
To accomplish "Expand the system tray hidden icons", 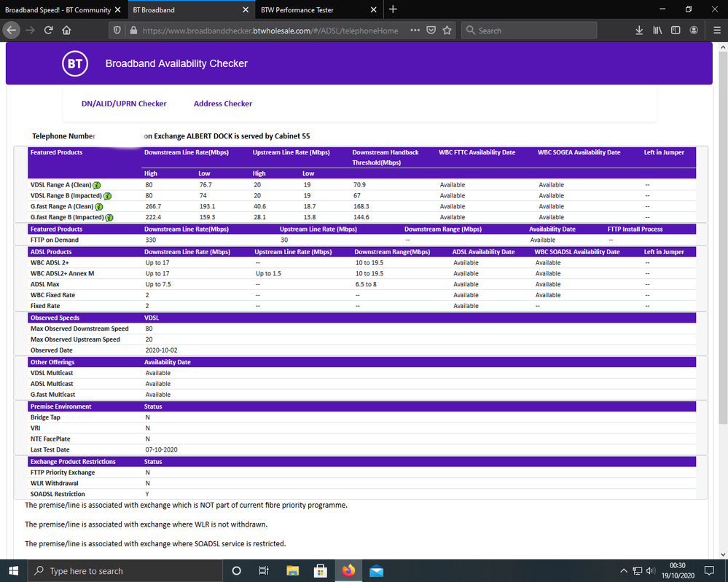I will point(623,571).
